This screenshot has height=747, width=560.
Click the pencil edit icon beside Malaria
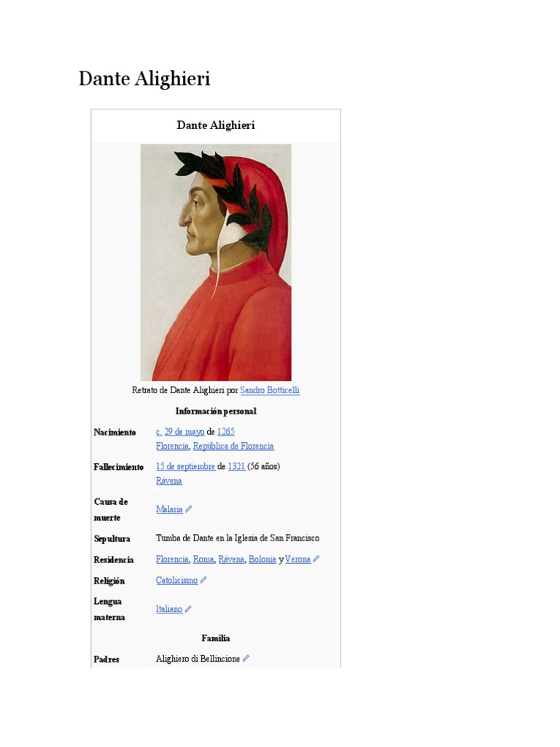[x=189, y=509]
